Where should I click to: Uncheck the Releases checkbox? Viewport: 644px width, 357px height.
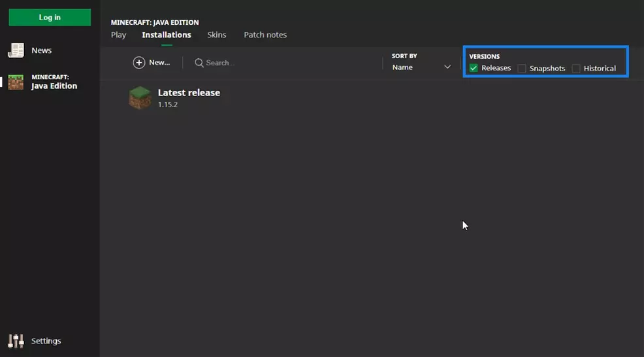[474, 68]
